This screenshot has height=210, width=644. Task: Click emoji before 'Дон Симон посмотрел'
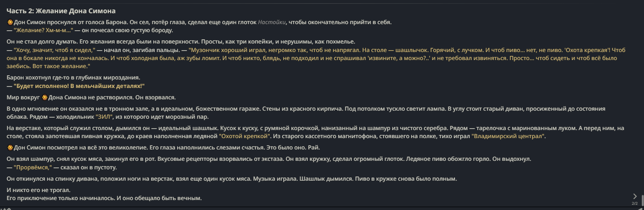point(10,148)
